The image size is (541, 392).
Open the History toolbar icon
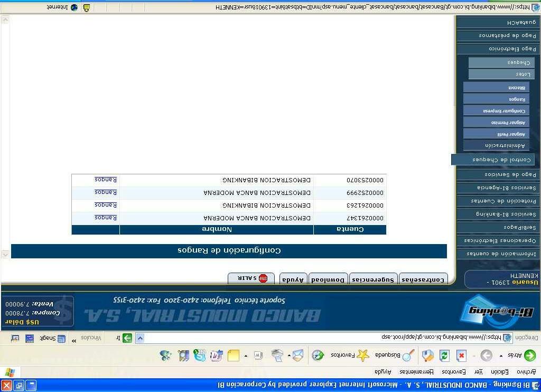318,355
